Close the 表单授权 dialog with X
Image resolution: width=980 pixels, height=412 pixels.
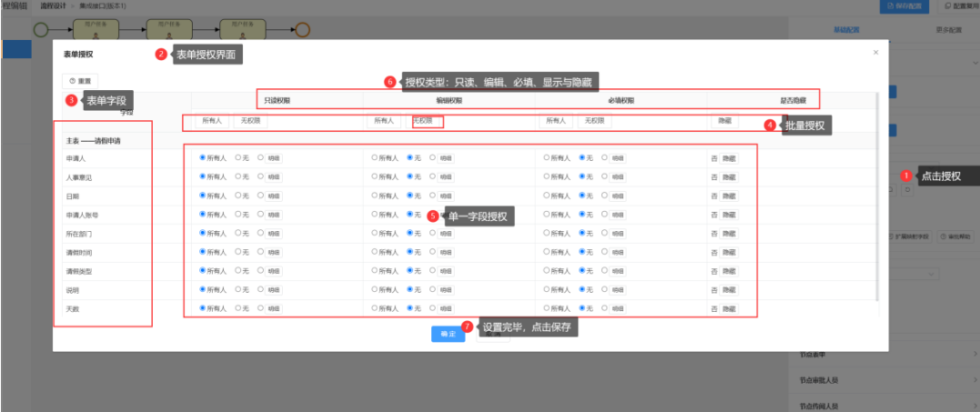(x=875, y=53)
